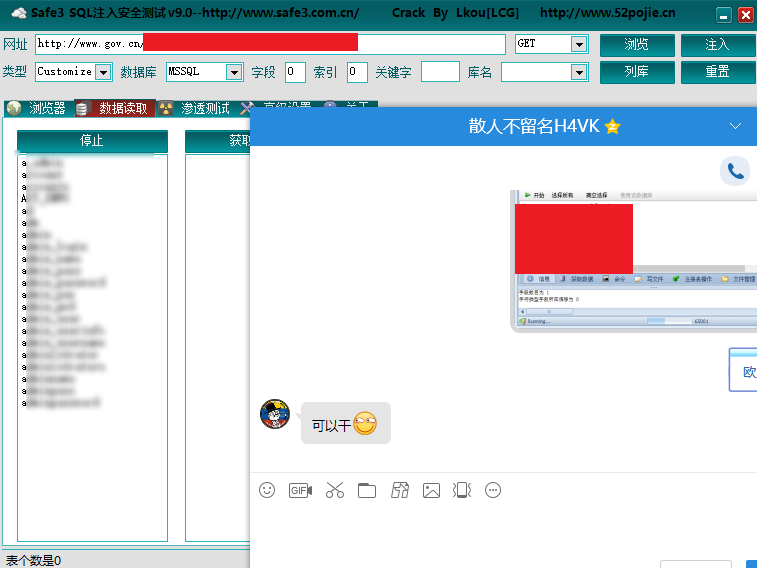
Task: Open the picture send icon
Action: click(x=431, y=490)
